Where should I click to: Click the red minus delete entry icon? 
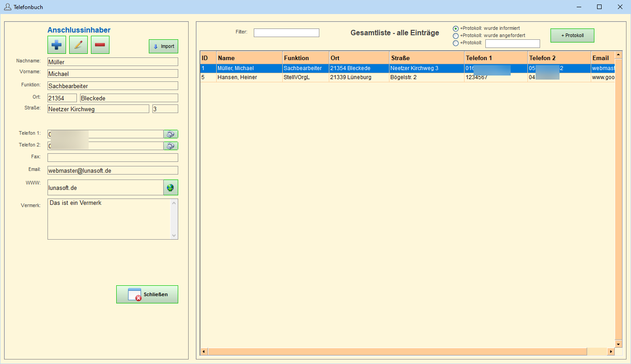coord(100,45)
